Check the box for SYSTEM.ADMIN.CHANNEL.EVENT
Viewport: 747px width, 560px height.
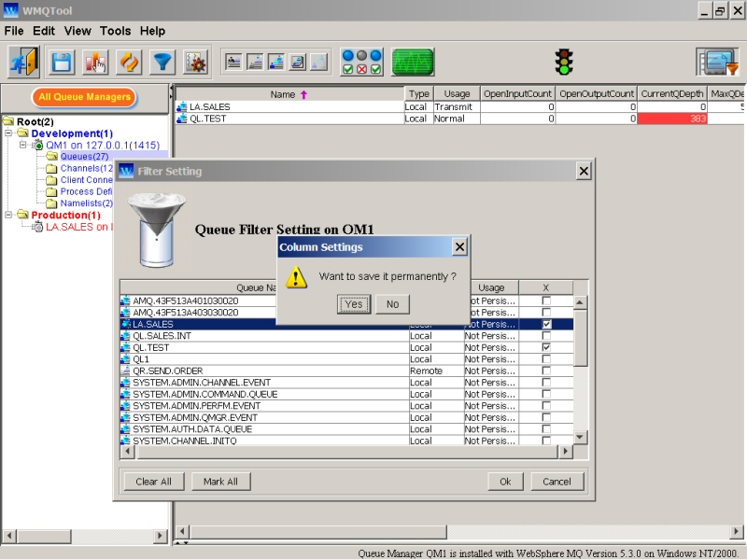546,383
